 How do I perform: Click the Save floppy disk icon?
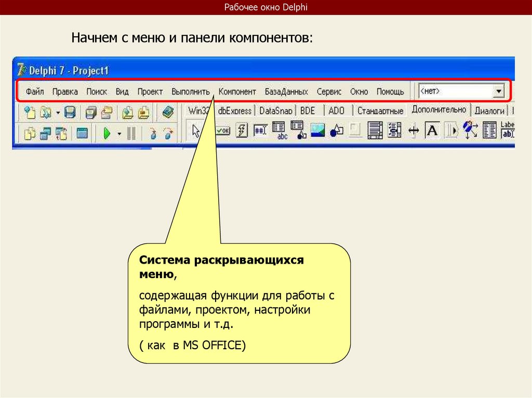[x=70, y=113]
